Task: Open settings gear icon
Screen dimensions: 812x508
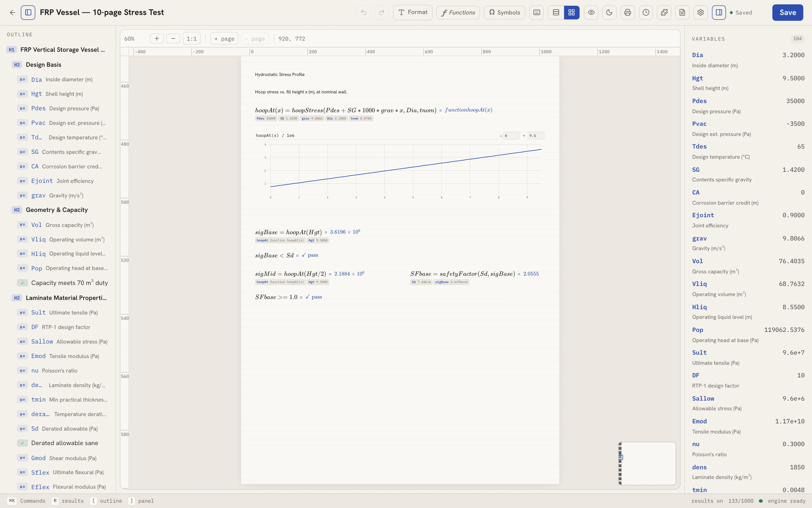Action: point(701,12)
